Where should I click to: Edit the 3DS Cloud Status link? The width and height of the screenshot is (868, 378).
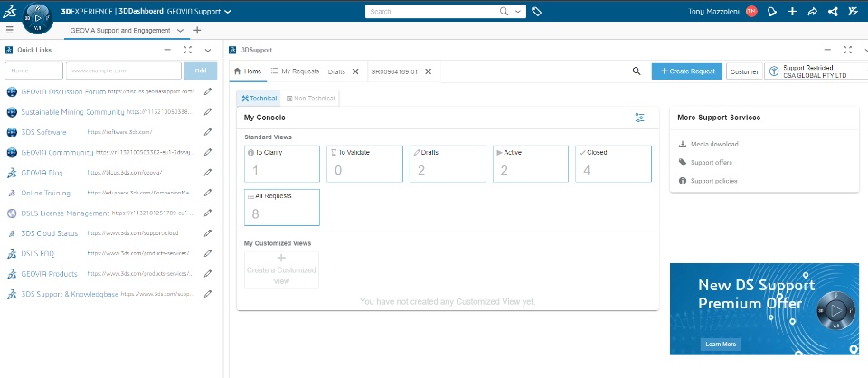click(208, 233)
